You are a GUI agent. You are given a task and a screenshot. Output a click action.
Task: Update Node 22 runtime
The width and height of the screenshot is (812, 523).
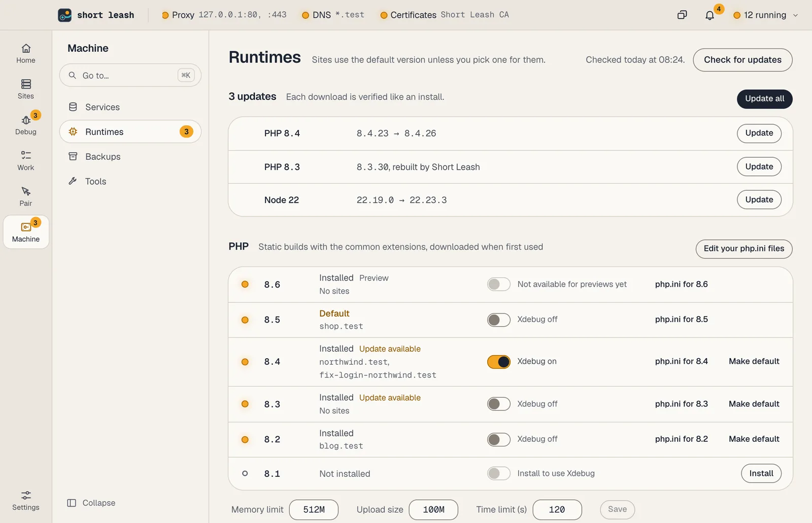pyautogui.click(x=759, y=200)
